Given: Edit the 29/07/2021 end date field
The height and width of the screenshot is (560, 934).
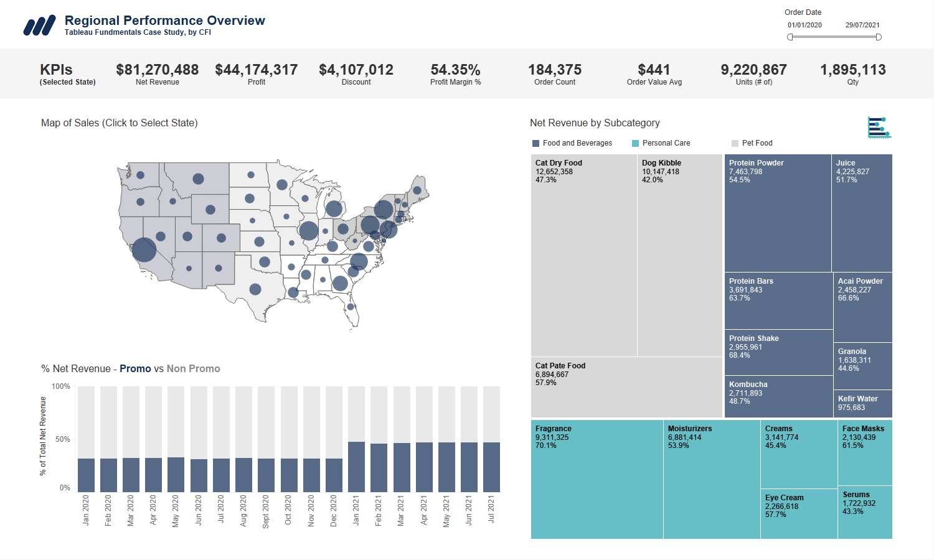Looking at the screenshot, I should [x=862, y=26].
